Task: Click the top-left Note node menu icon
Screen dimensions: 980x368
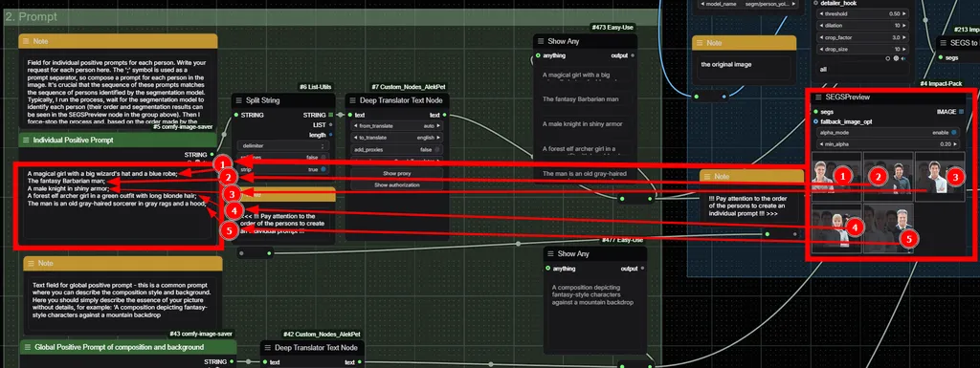Action: (x=26, y=41)
